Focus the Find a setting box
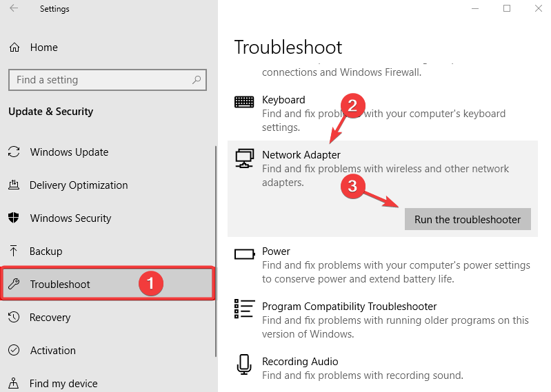 tap(108, 80)
